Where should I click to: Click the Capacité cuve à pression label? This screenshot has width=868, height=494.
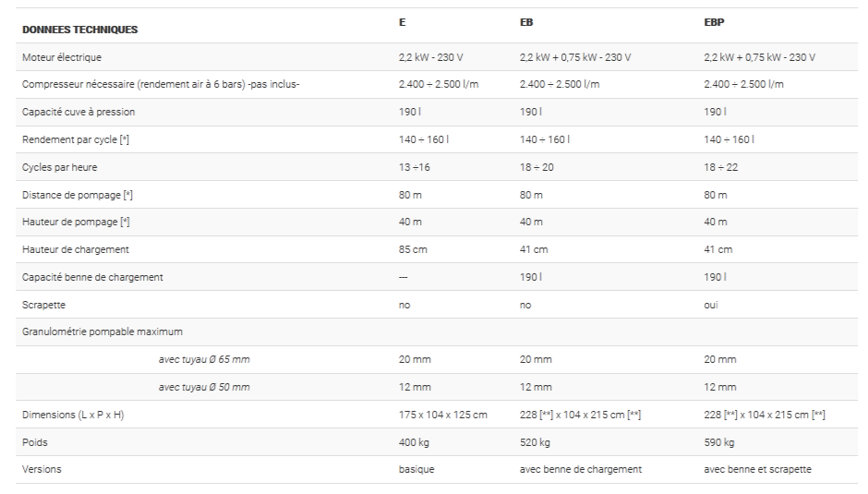point(78,112)
